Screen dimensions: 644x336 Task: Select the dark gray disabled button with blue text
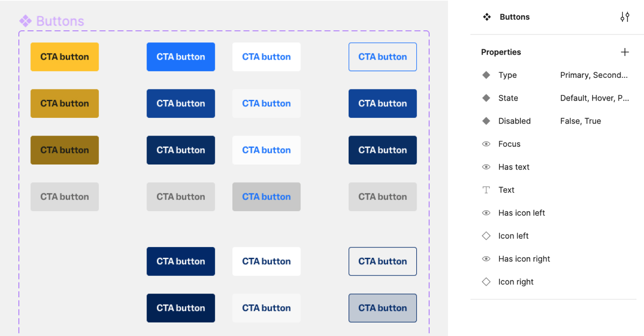pyautogui.click(x=266, y=197)
